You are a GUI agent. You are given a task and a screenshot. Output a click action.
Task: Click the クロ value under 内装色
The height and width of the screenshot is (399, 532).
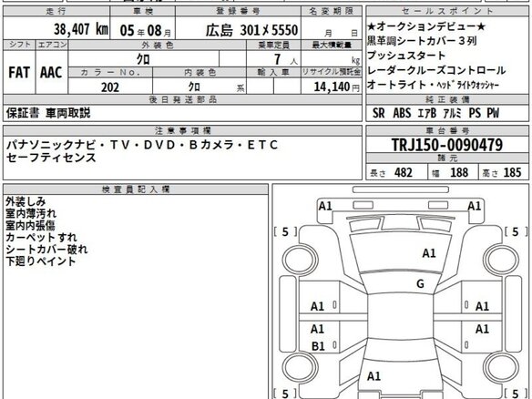tap(194, 87)
